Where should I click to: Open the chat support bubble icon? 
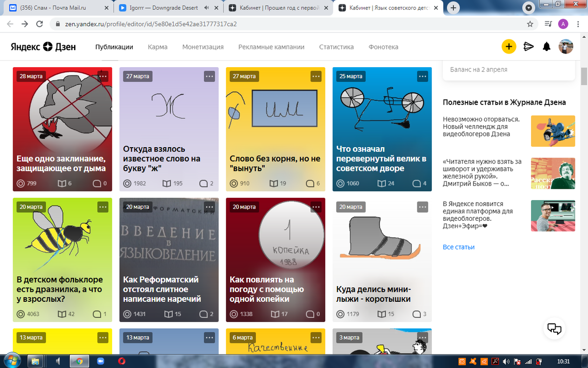(554, 329)
